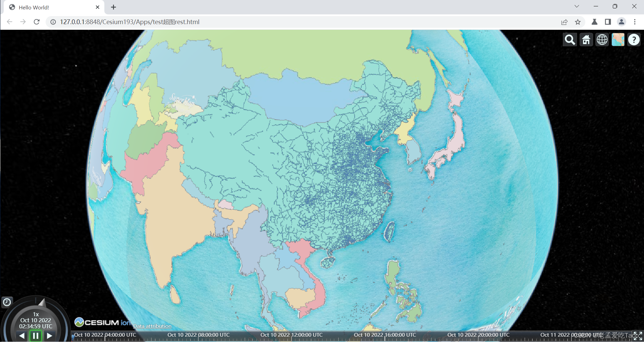Click the Home view button
Image resolution: width=644 pixels, height=342 pixels.
click(586, 40)
